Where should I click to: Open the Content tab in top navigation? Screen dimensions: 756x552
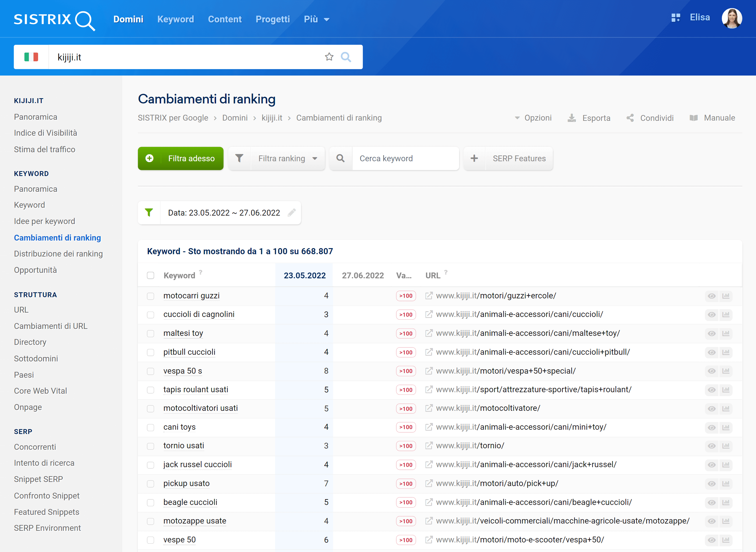(x=225, y=19)
